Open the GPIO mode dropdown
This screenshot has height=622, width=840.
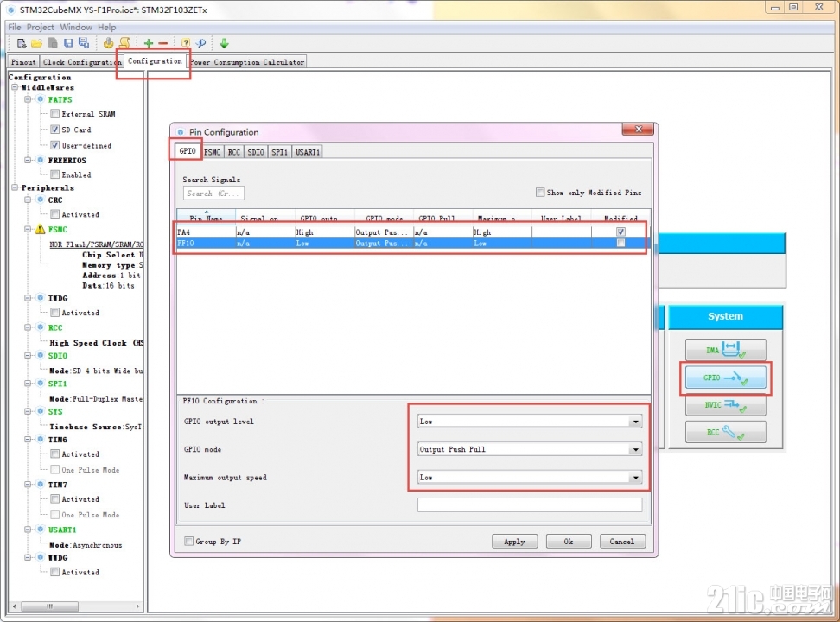coord(529,449)
